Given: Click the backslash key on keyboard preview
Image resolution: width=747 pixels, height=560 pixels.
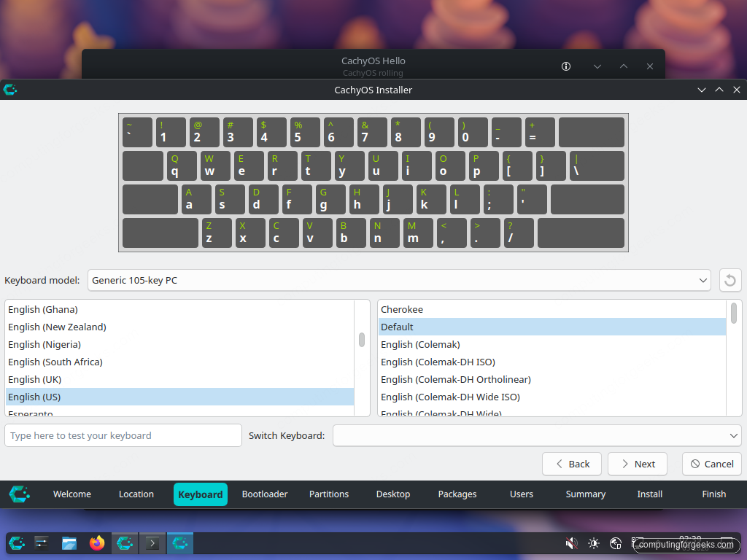Looking at the screenshot, I should (x=597, y=166).
